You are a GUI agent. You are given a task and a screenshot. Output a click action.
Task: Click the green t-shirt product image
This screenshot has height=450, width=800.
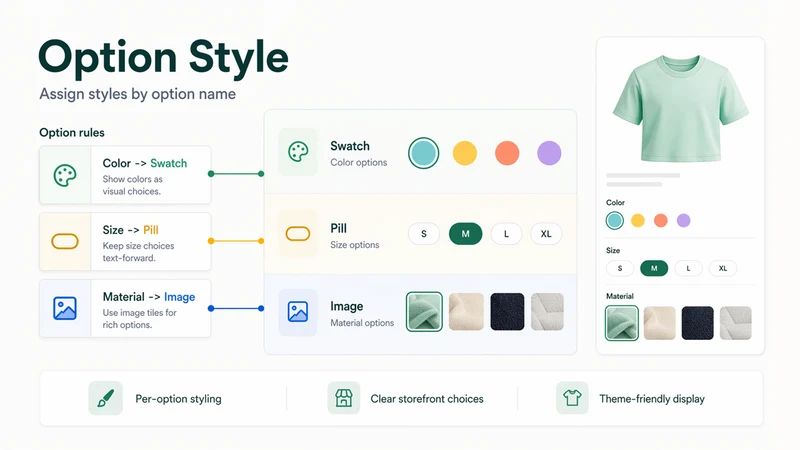[x=681, y=109]
